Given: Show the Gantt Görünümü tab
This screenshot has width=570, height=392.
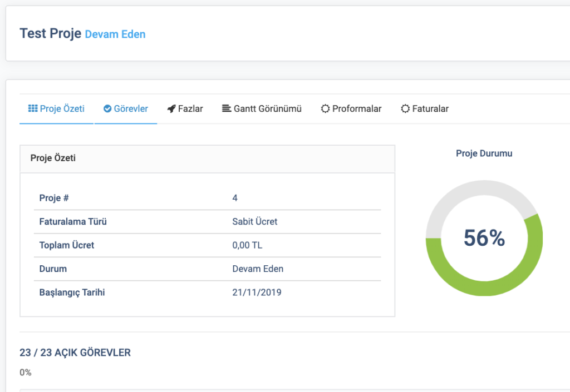Looking at the screenshot, I should [262, 108].
